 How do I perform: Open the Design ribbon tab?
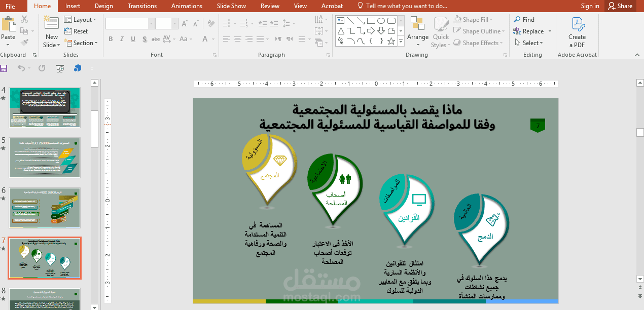(x=104, y=6)
